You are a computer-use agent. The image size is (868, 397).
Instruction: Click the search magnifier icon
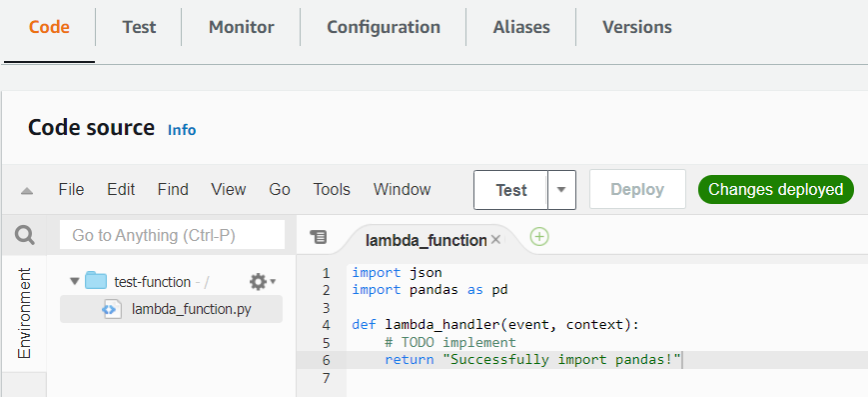click(x=24, y=235)
